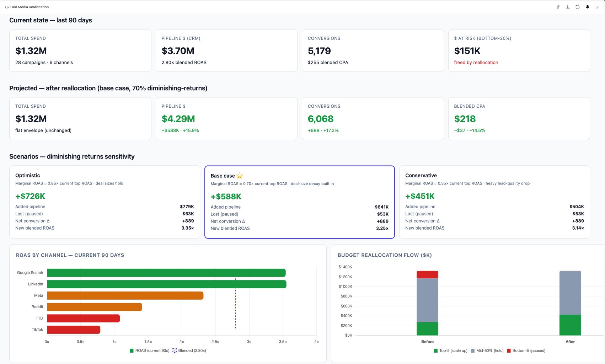Close the Q2 Paid Media Reallocation panel
The height and width of the screenshot is (364, 605).
pyautogui.click(x=598, y=7)
